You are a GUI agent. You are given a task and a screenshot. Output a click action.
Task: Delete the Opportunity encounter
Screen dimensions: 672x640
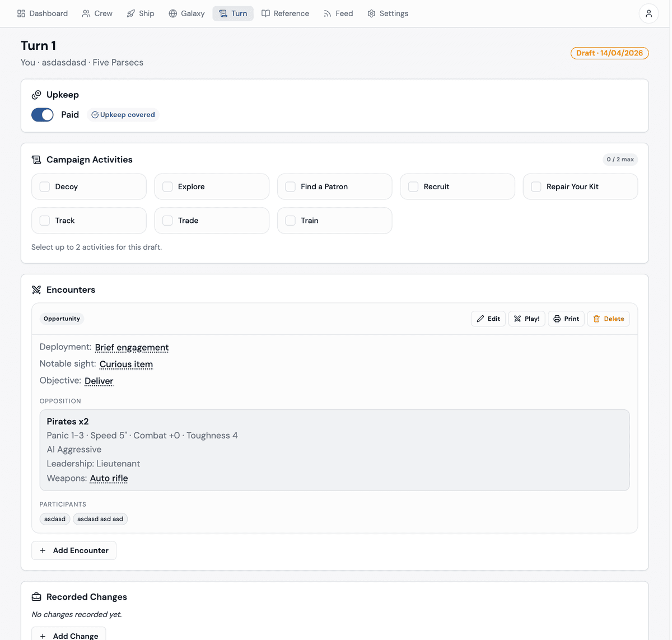(x=609, y=319)
